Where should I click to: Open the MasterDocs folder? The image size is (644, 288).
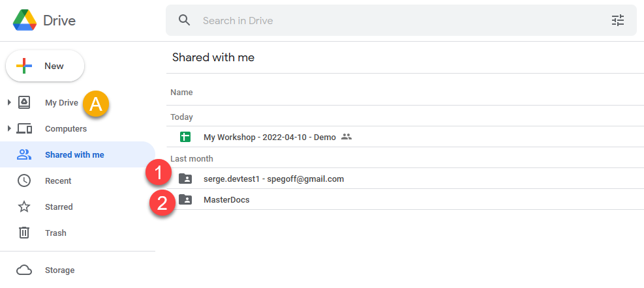pos(226,199)
